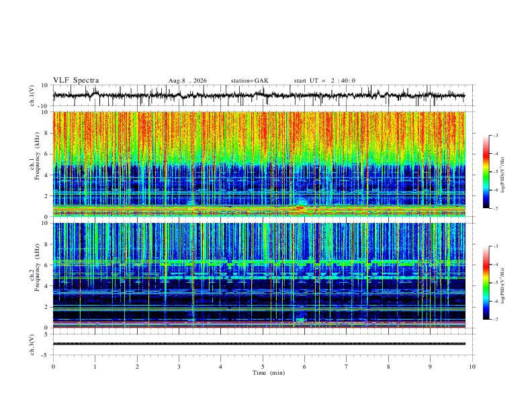Click the ch.3(V) axis label
Viewport: 532px width, 411px height.
pos(32,345)
